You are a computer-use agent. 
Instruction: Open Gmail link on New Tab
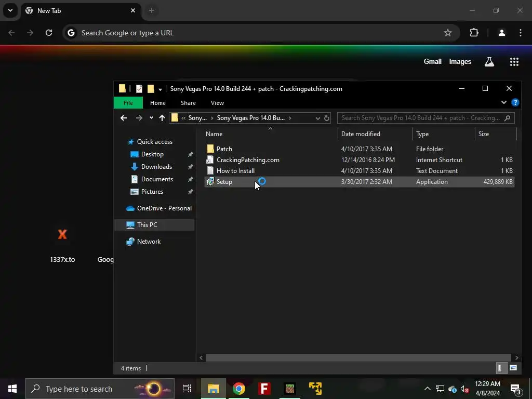[433, 61]
